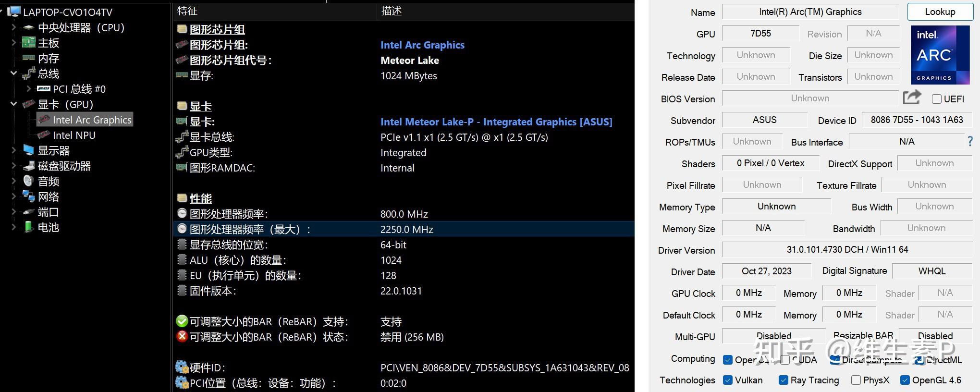The width and height of the screenshot is (980, 392).
Task: Click the motherboard icon next to 主板
Action: tap(29, 43)
